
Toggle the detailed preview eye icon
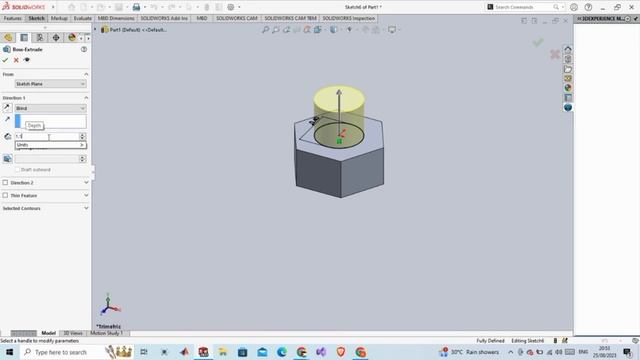[27, 60]
